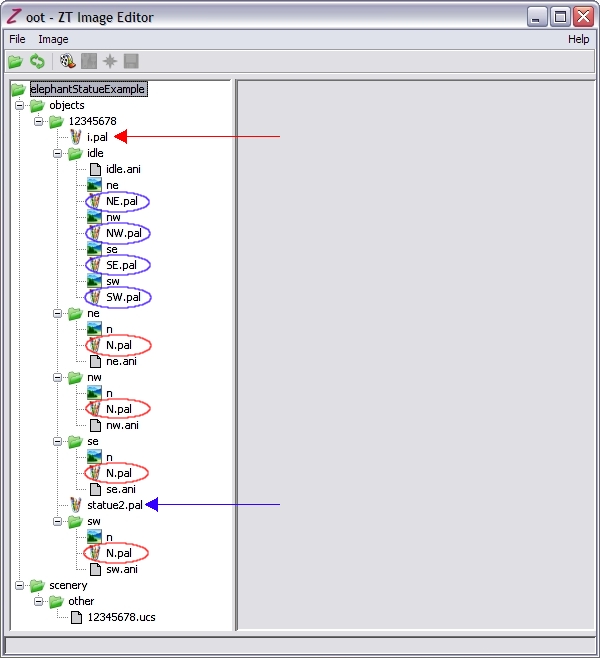
Task: Collapse the idle folder node
Action: (58, 153)
